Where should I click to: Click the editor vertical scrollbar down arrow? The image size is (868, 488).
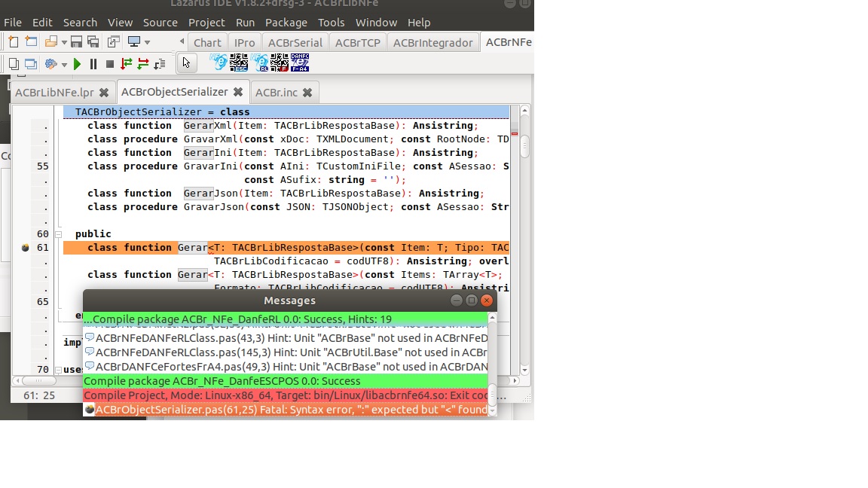point(524,371)
